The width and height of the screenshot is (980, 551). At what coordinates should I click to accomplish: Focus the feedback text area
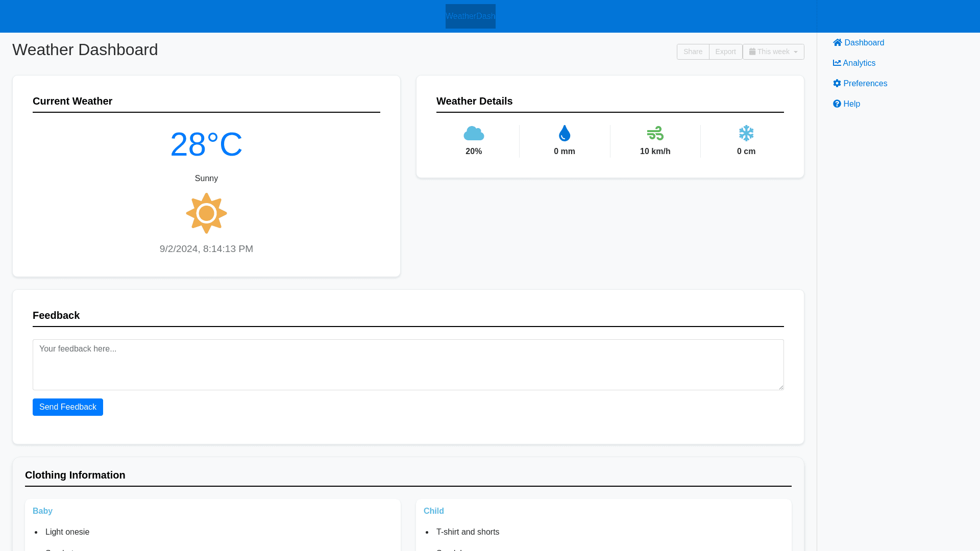[408, 365]
